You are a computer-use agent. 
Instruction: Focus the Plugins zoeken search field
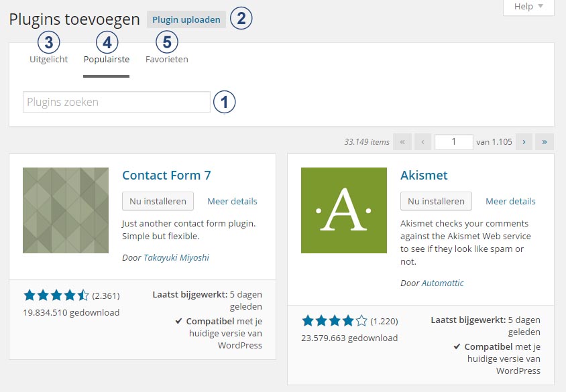(x=117, y=102)
